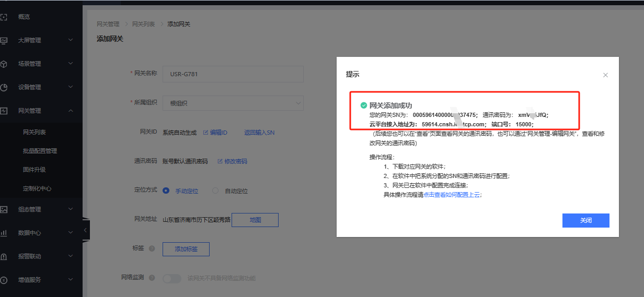Select the 手动定位 radio button
This screenshot has height=297, width=644.
click(x=166, y=191)
